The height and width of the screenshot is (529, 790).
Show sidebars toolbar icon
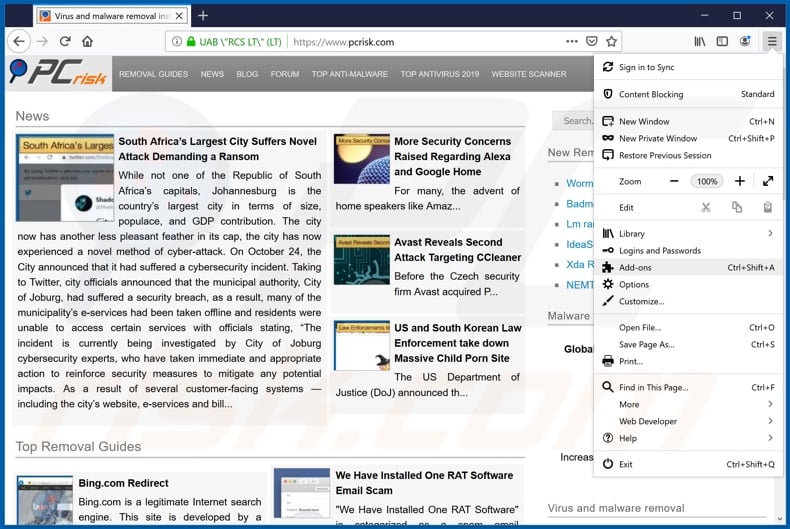click(722, 42)
